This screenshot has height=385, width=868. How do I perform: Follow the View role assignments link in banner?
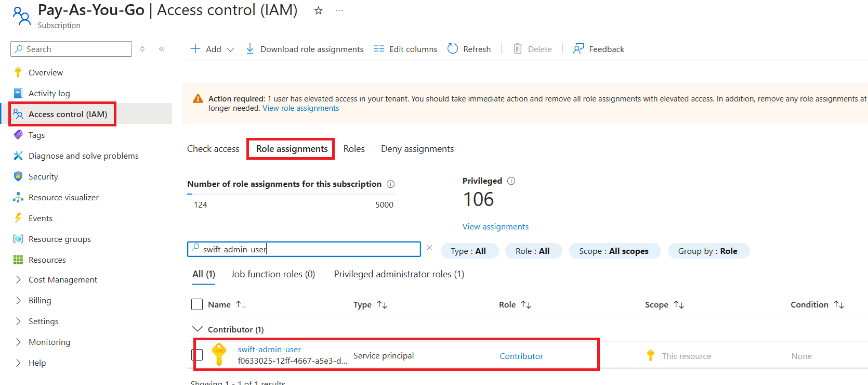pyautogui.click(x=301, y=108)
